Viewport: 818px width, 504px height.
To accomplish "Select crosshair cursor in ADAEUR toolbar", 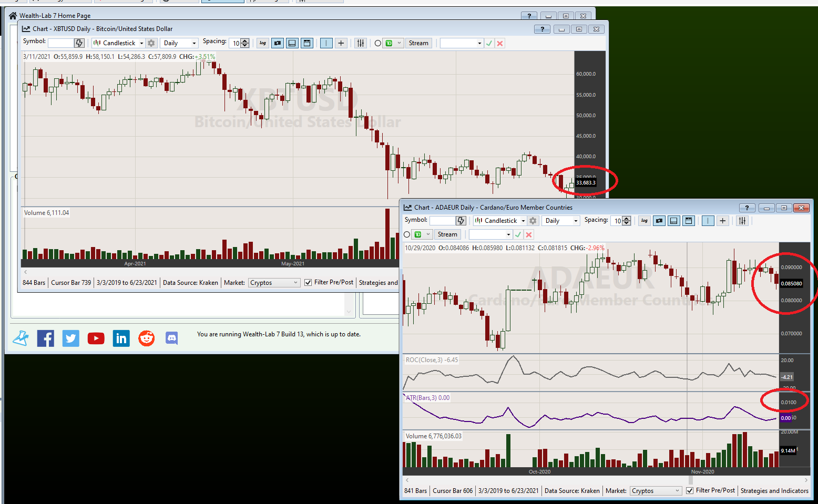I will point(723,221).
